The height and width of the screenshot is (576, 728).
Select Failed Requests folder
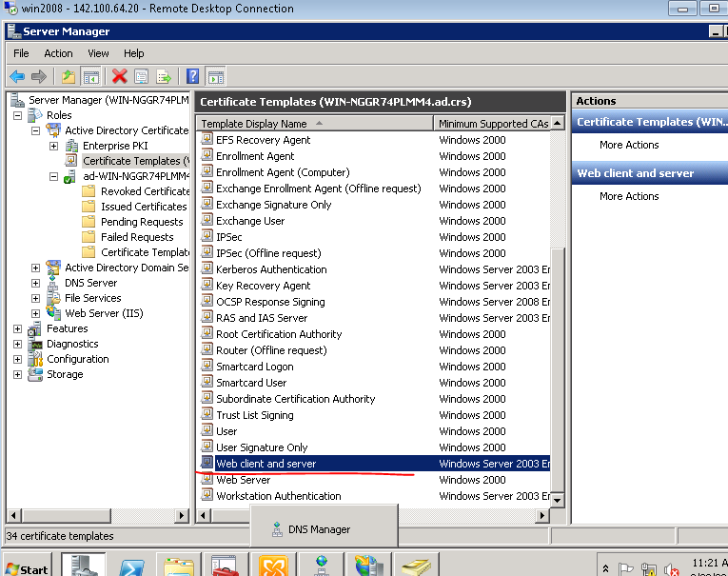137,237
